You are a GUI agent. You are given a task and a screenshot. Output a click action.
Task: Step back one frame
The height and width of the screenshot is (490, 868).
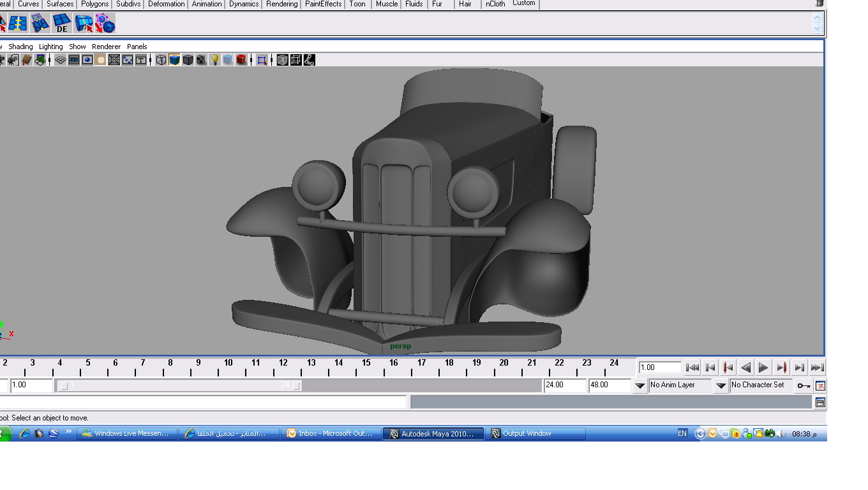(710, 367)
